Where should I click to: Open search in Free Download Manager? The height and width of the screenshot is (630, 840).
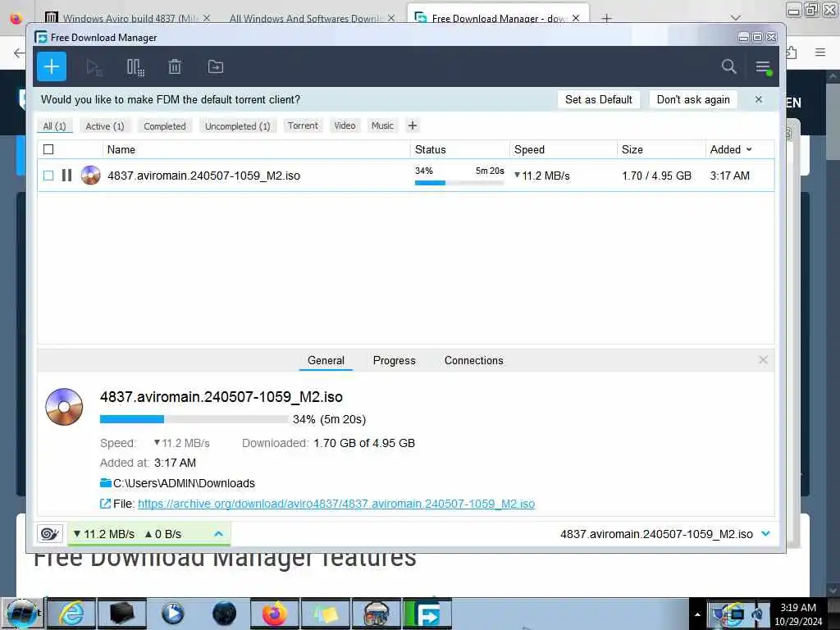pyautogui.click(x=728, y=66)
